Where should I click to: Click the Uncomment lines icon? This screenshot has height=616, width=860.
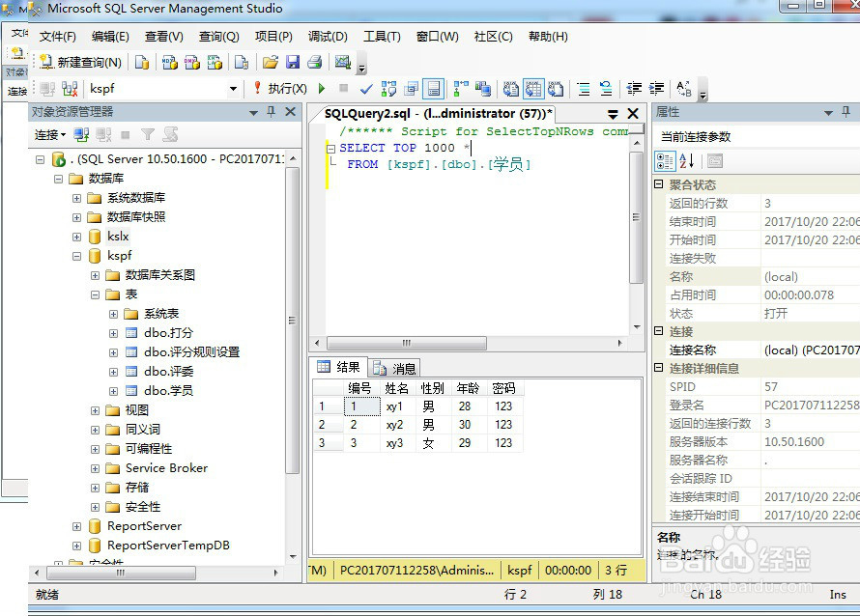tap(606, 89)
